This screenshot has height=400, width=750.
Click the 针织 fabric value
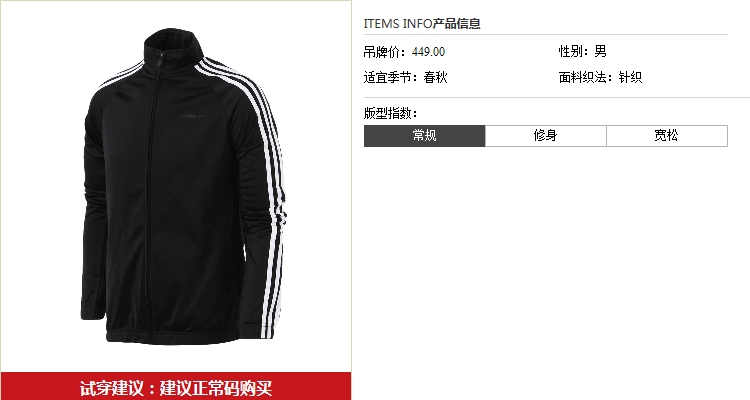(x=630, y=77)
